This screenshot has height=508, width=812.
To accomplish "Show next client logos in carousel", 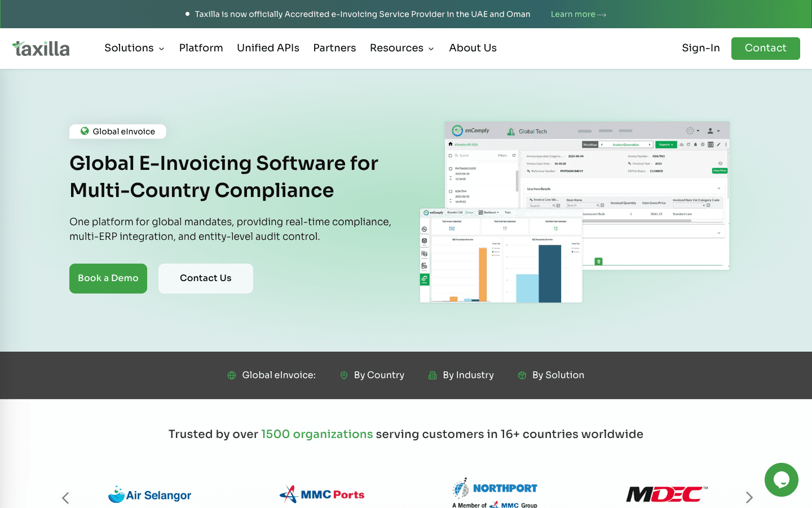I will pos(749,497).
